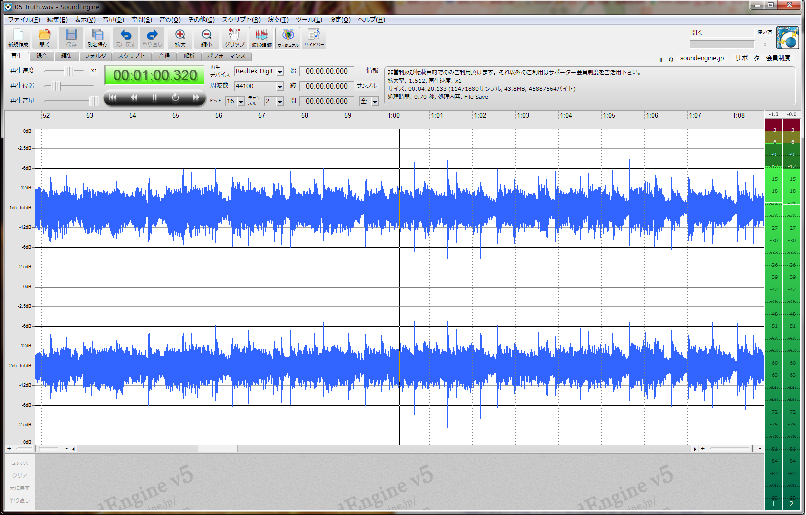
Task: Click the document-with-note toolbar icon
Action: [314, 38]
